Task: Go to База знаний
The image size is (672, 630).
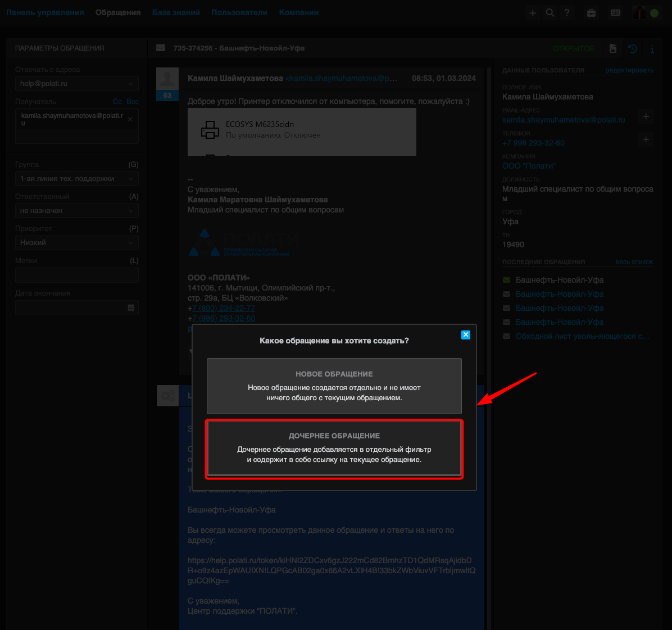Action: (176, 12)
